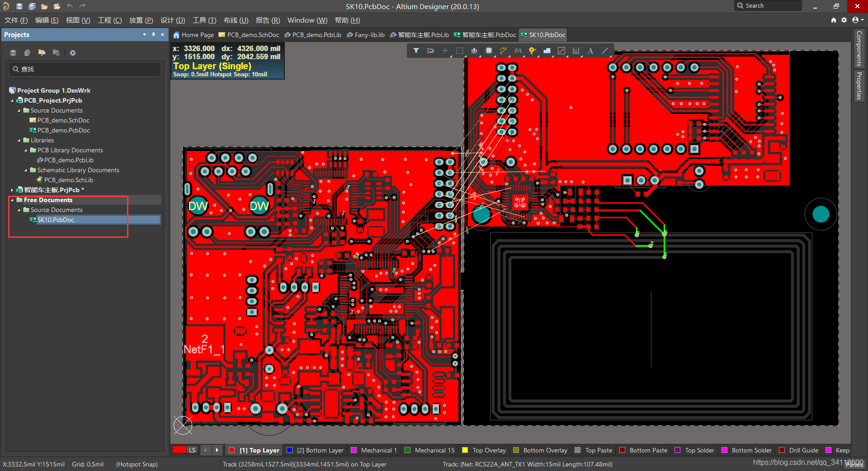Activate the Place Text String tool
The width and height of the screenshot is (868, 471).
point(590,51)
